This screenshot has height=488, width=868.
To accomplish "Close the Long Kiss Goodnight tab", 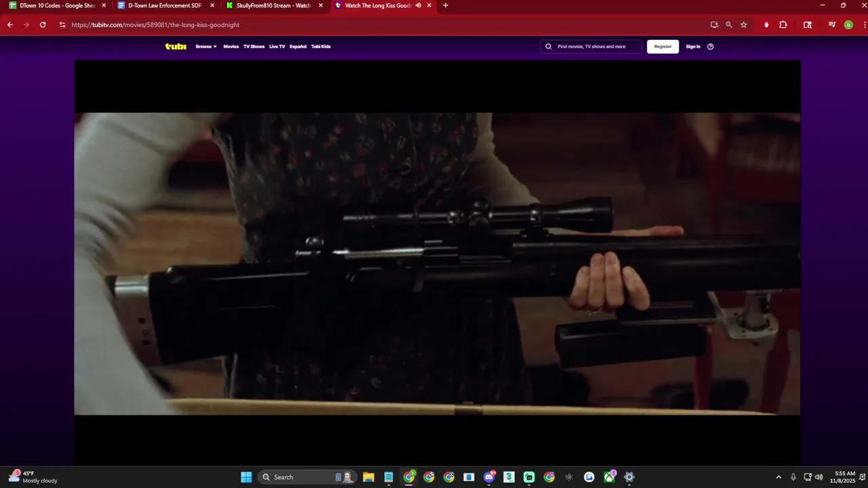I will 429,5.
